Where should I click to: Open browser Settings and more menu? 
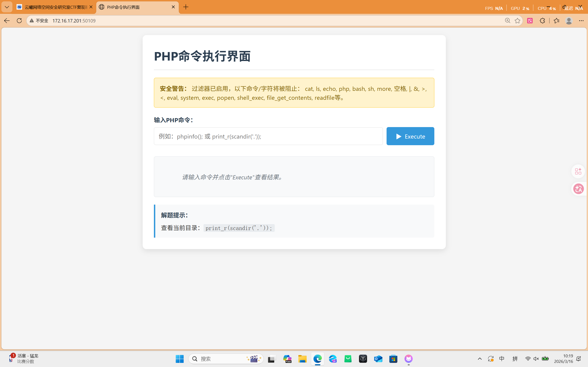(581, 21)
